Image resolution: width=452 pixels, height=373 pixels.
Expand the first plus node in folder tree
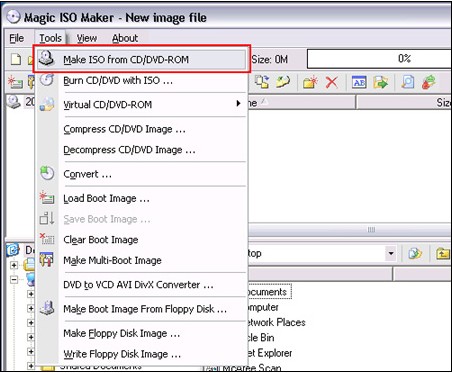click(14, 265)
